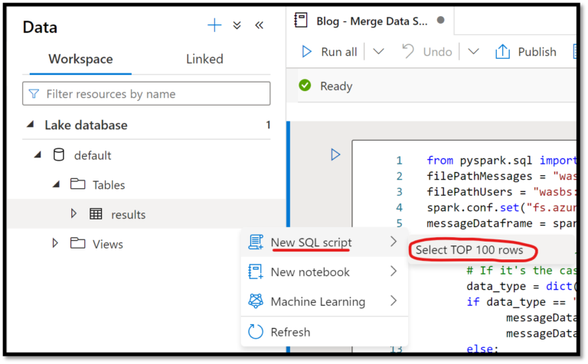Click the plus icon to add data resource
This screenshot has width=588, height=364.
(214, 26)
